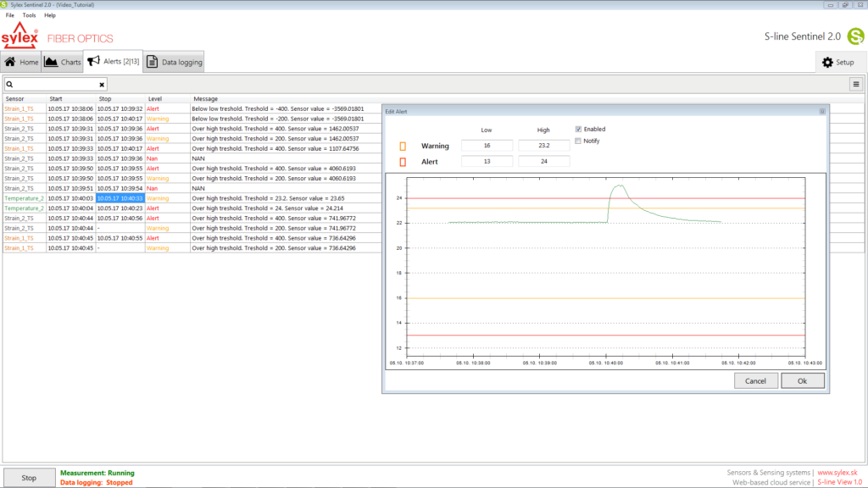The height and width of the screenshot is (488, 868).
Task: Select the first Strain_1_TS alert row
Action: pos(192,108)
